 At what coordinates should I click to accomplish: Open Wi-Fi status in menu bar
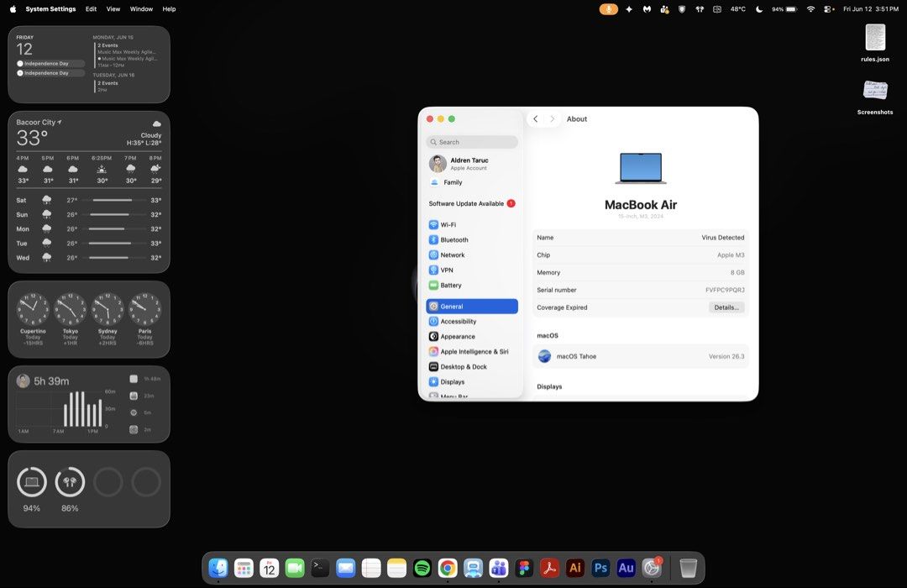811,8
